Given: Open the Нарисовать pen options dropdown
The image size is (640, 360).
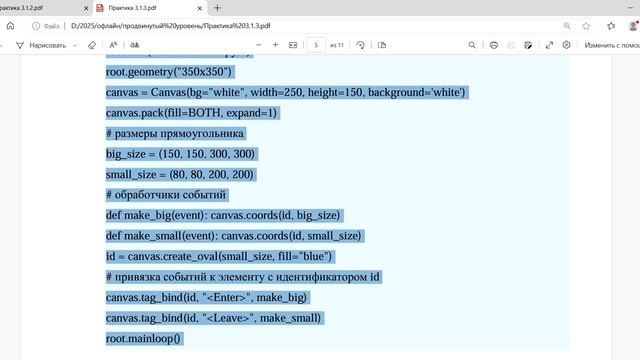Looking at the screenshot, I should 75,45.
